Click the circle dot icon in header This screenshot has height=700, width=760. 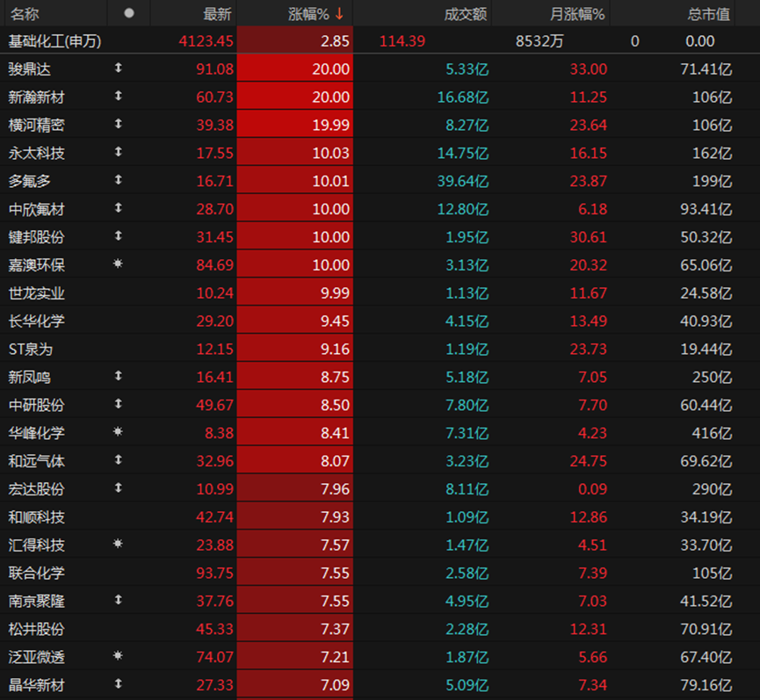(129, 13)
